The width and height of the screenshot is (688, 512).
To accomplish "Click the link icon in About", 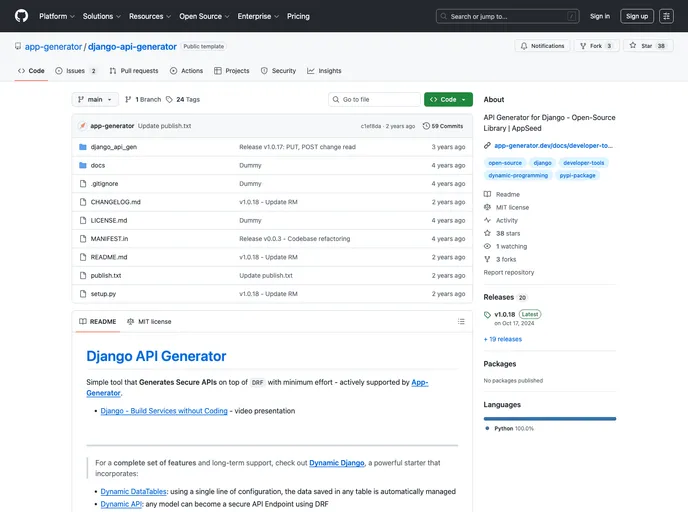I will 487,146.
